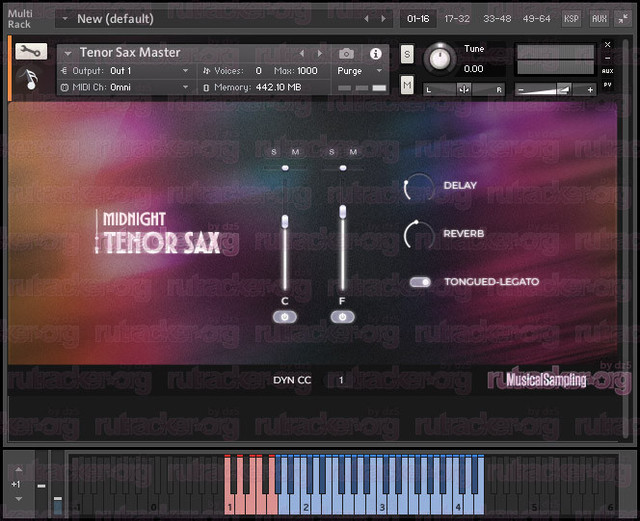Click the DYN CC value 1
Viewport: 640px width, 521px height.
pos(341,381)
